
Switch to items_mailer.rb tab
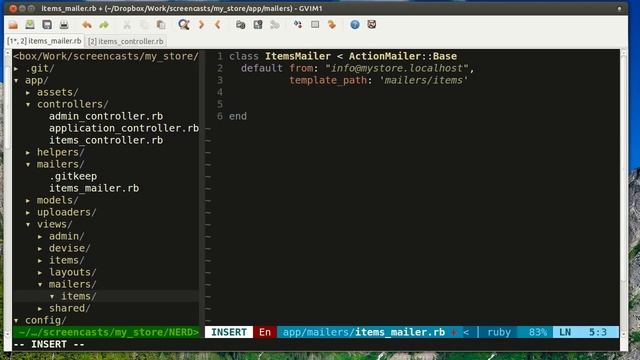pyautogui.click(x=44, y=41)
